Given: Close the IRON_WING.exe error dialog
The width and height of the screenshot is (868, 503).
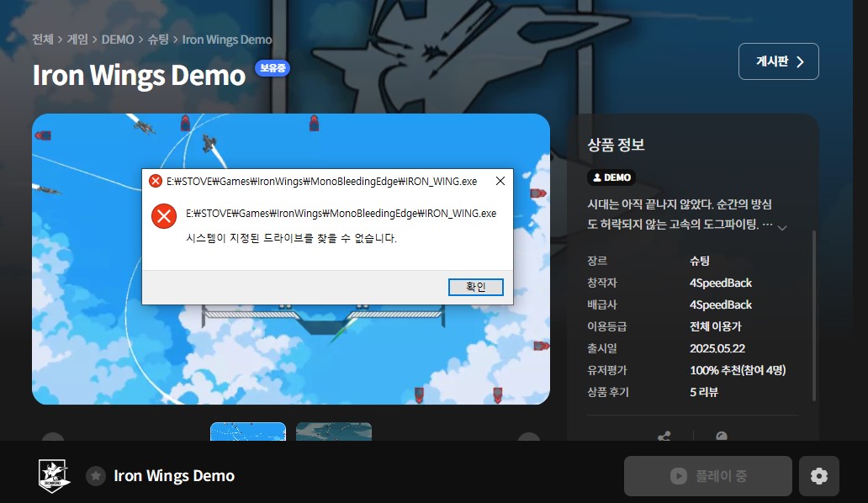Looking at the screenshot, I should 500,181.
